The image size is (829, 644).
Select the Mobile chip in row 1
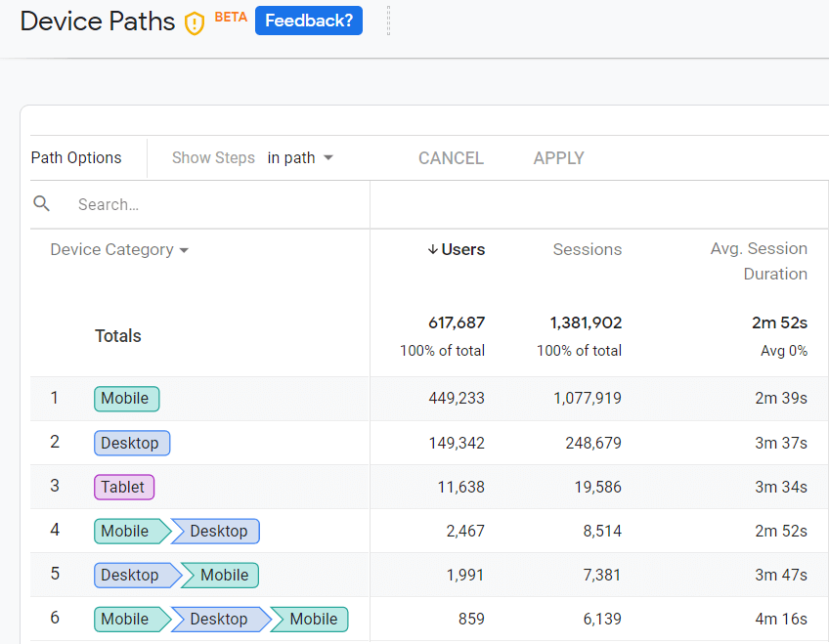pos(126,399)
